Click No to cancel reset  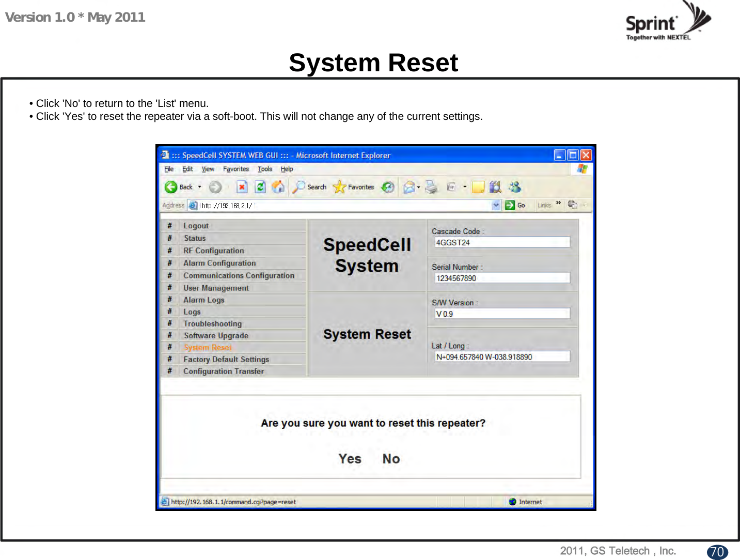point(391,459)
